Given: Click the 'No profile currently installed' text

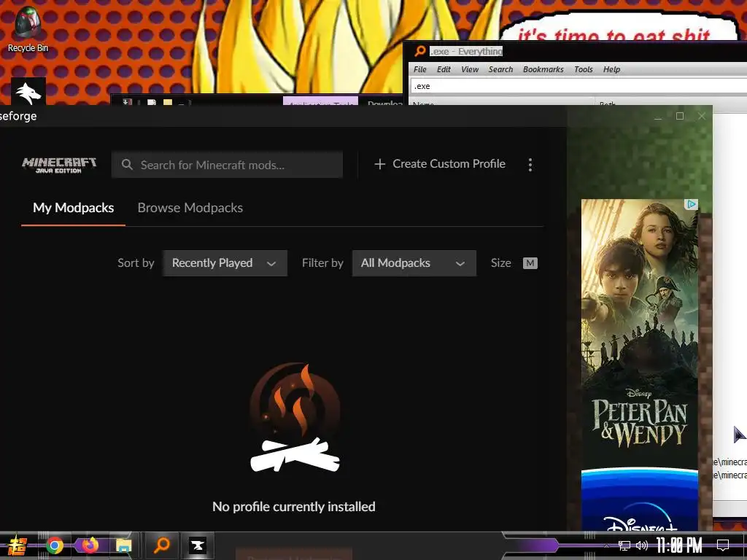Looking at the screenshot, I should click(294, 507).
